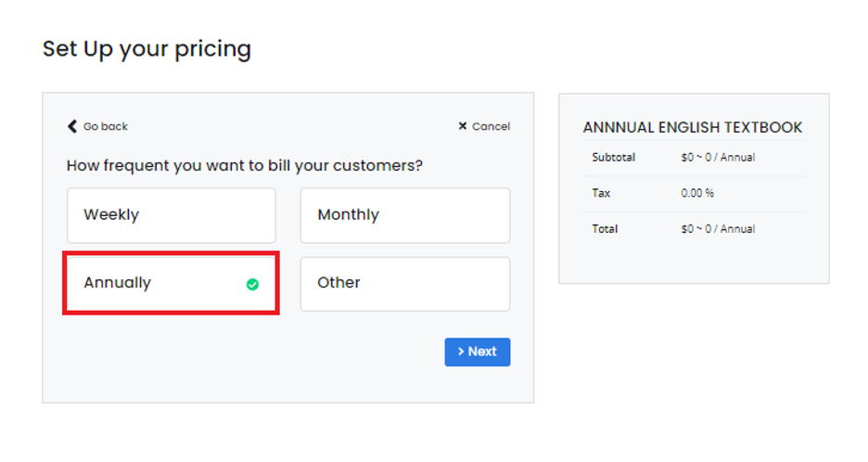Click the Go back text link
The height and width of the screenshot is (462, 868).
(105, 126)
